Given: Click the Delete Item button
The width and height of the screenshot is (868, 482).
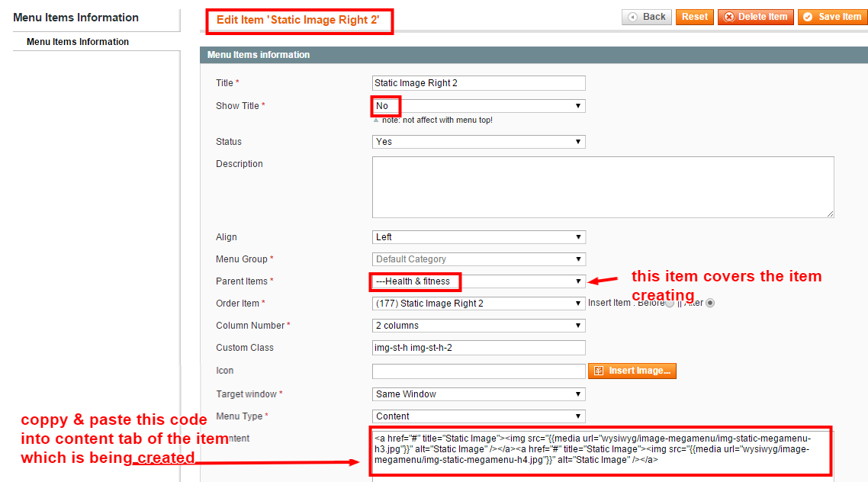Looking at the screenshot, I should pyautogui.click(x=756, y=17).
